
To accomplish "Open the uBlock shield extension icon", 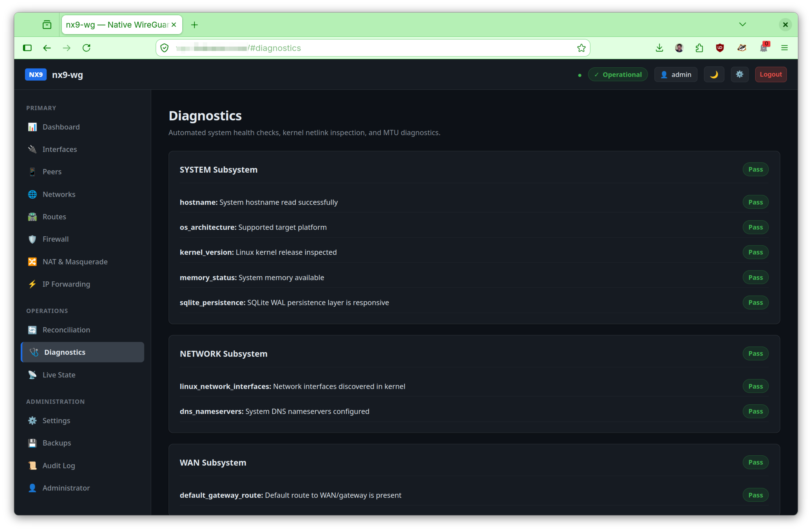I will 719,48.
